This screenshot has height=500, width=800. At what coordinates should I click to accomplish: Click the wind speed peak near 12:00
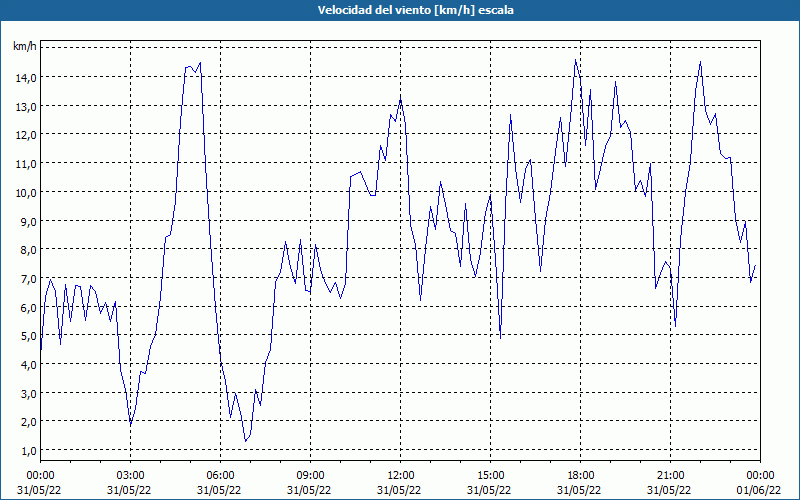point(401,98)
